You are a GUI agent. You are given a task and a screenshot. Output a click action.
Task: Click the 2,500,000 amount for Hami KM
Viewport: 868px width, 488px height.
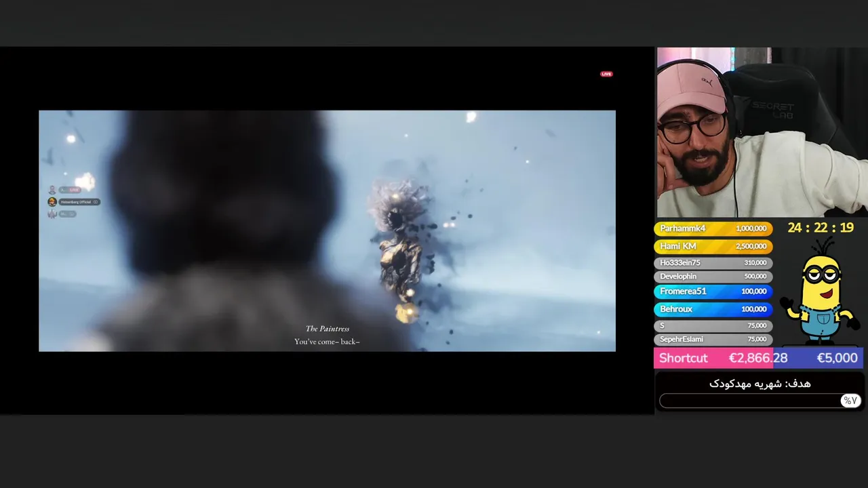pyautogui.click(x=751, y=247)
